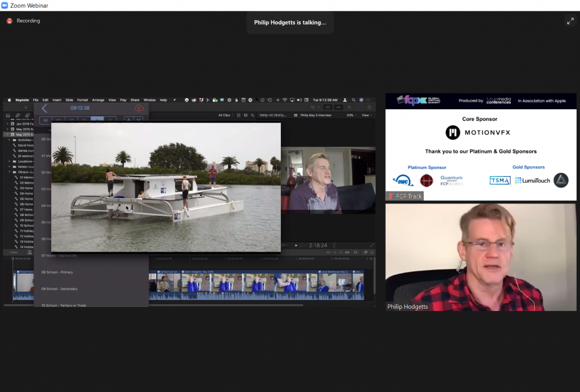Viewport: 580px width, 392px height.
Task: Click the red cloud upload icon
Action: [139, 108]
